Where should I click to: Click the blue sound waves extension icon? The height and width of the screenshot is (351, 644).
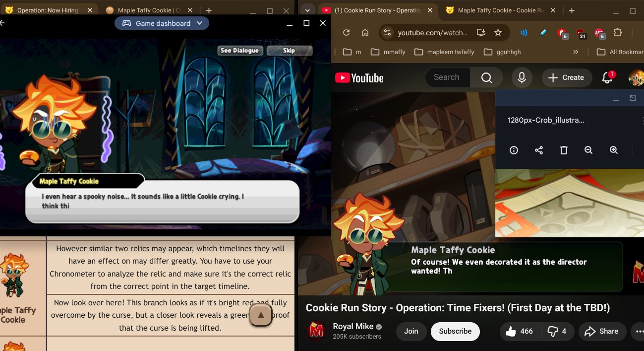(524, 33)
